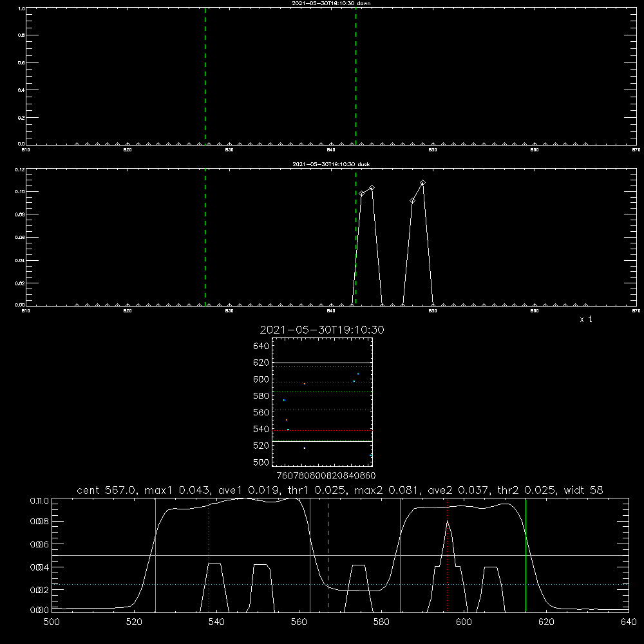Image resolution: width=644 pixels, height=644 pixels.
Task: Select the 'thr2 0.025' statistic text
Action: pos(526,490)
